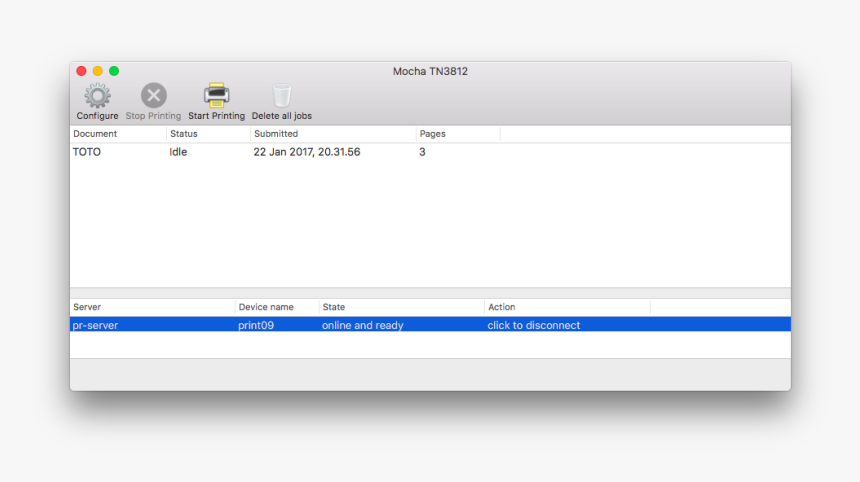Click the Pages column header

[x=458, y=134]
